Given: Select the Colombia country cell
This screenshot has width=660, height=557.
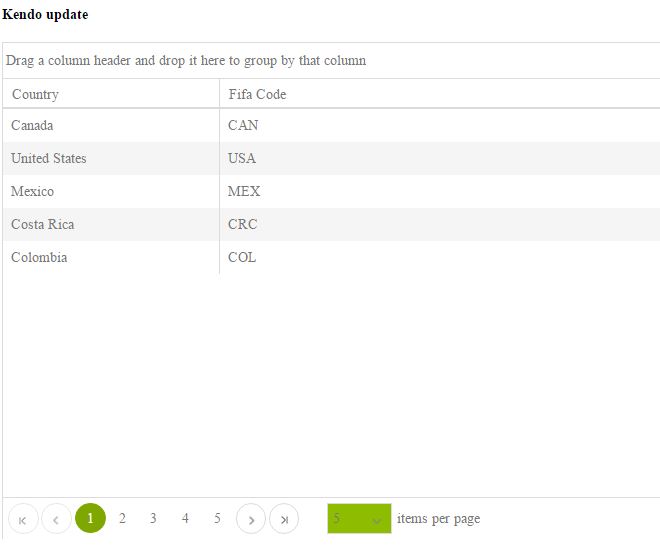Looking at the screenshot, I should tap(39, 257).
